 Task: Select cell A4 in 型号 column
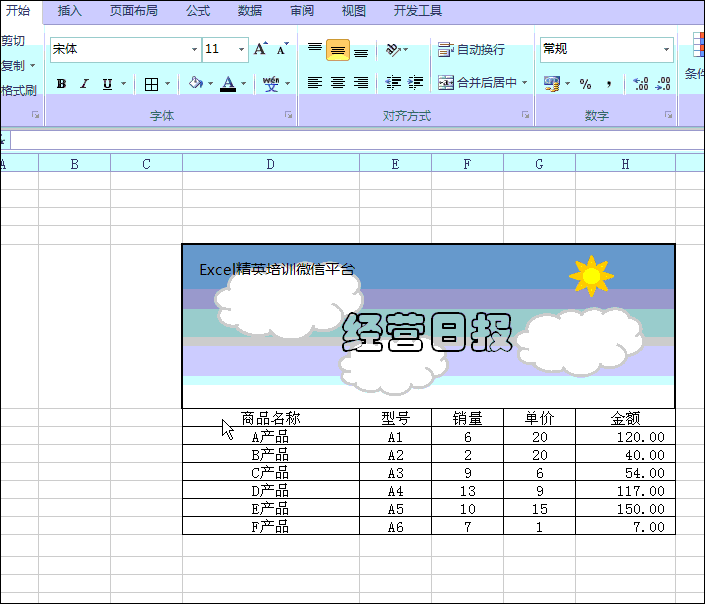click(x=396, y=490)
